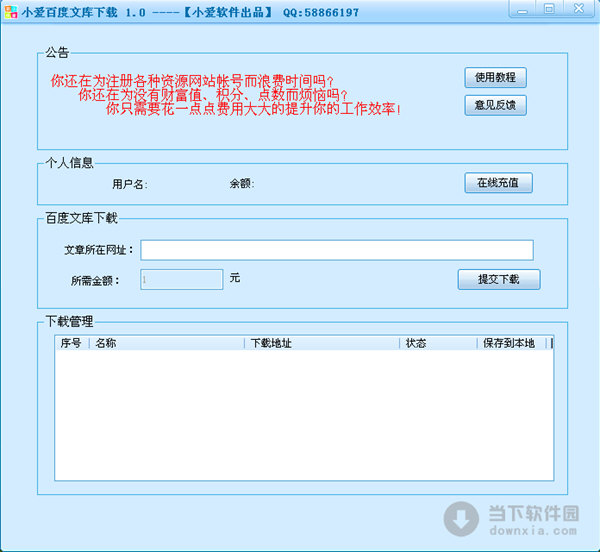Click announcement line 你还在为注册各种资源网站帐号而浪费时间吗
This screenshot has height=552, width=600.
click(192, 81)
